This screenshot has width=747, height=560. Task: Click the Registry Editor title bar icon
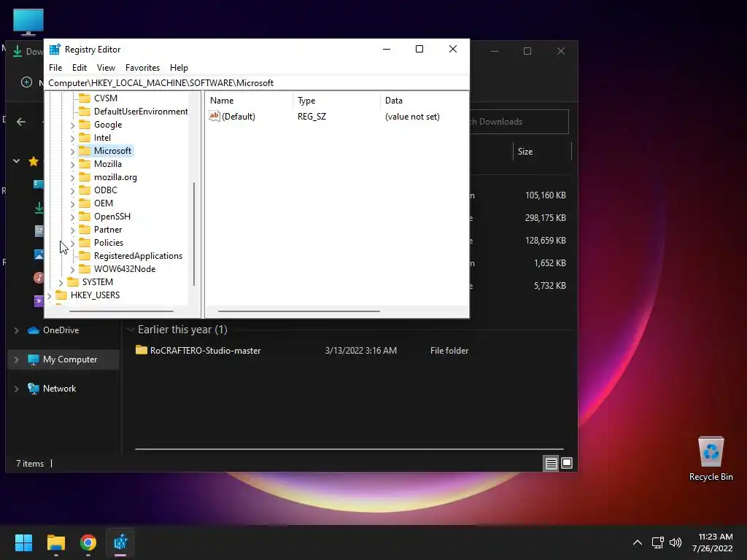coord(55,49)
